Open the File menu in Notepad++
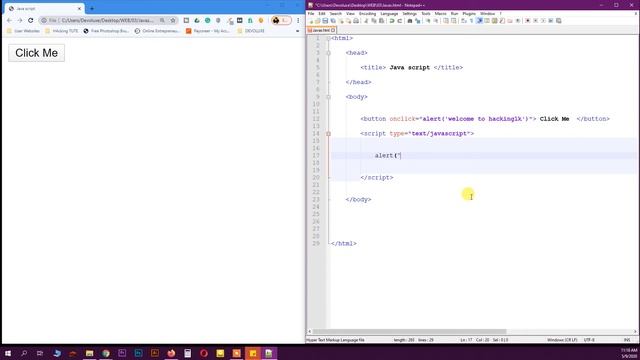This screenshot has height=360, width=640. (x=311, y=13)
